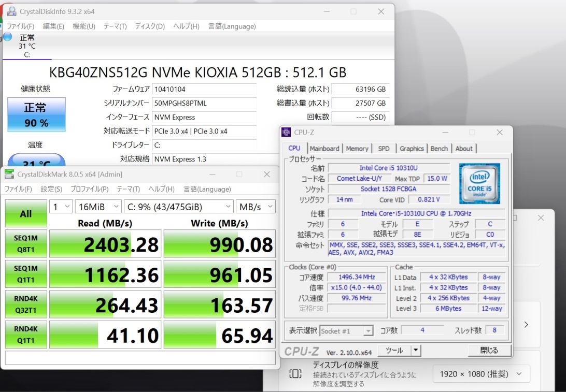Click the ツール button in CPU-Z

(394, 350)
